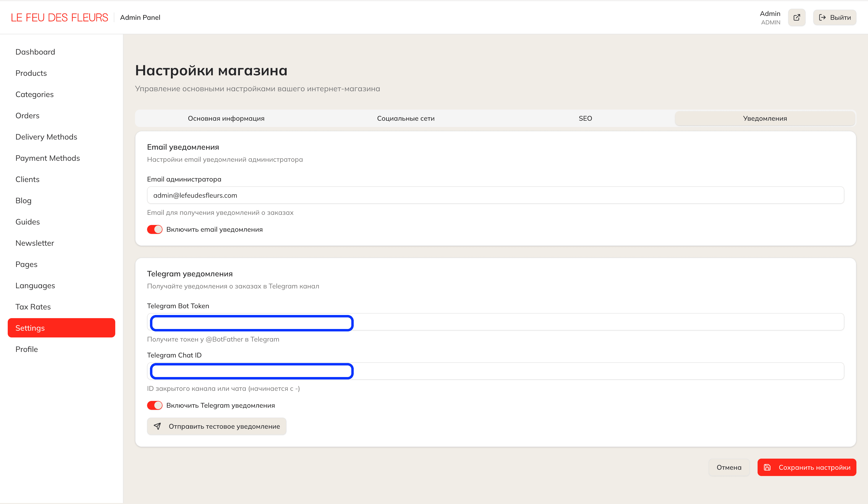The image size is (868, 504).
Task: Select the SEO settings tab
Action: (x=585, y=118)
